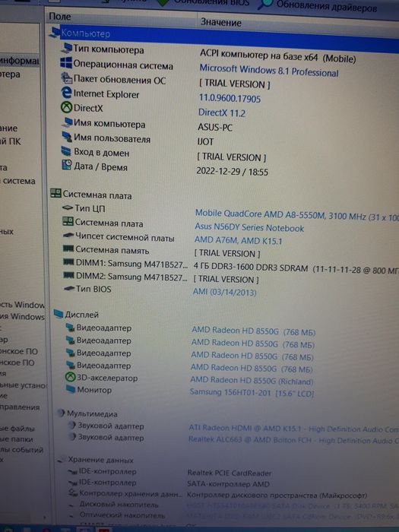Click the 3D-акселератор row icon
399x532 pixels.
70,377
